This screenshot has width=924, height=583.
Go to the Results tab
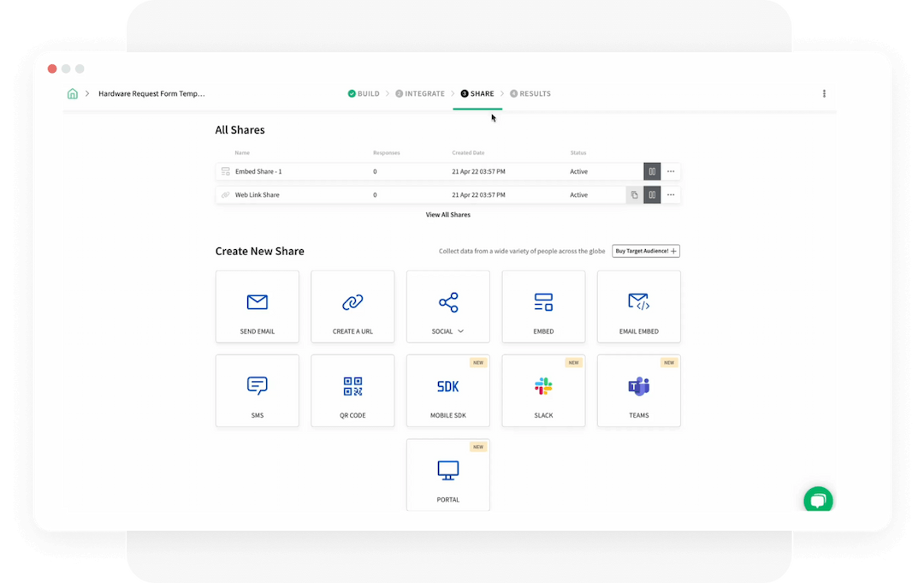(530, 94)
